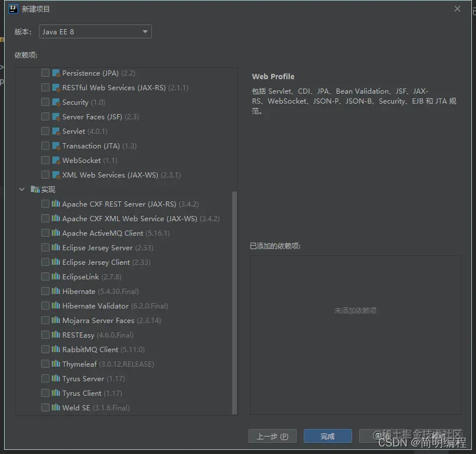Open the Java EE 8 version dropdown
Image resolution: width=476 pixels, height=454 pixels.
point(95,31)
